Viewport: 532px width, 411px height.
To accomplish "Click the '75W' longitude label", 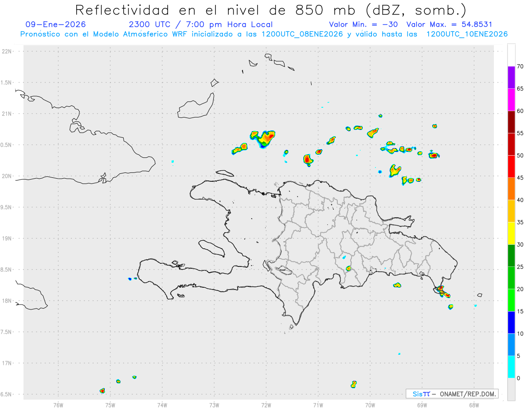I will 110,405.
